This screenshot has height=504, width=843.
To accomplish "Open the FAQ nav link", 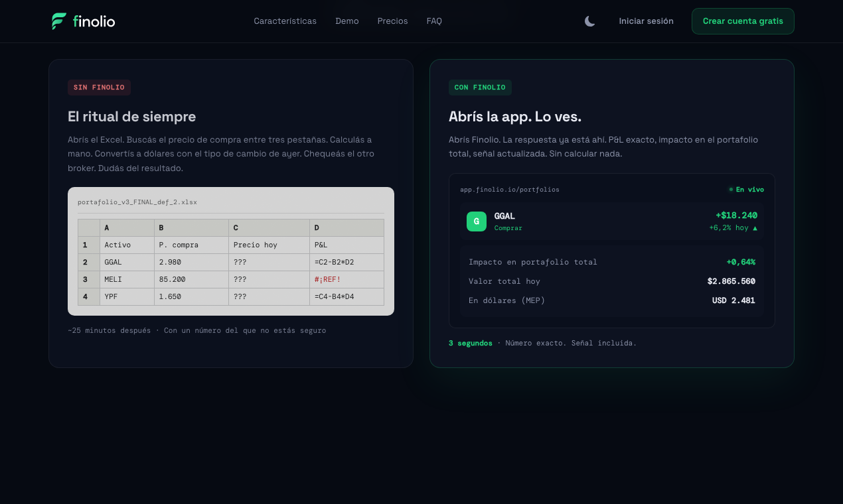I will point(434,21).
